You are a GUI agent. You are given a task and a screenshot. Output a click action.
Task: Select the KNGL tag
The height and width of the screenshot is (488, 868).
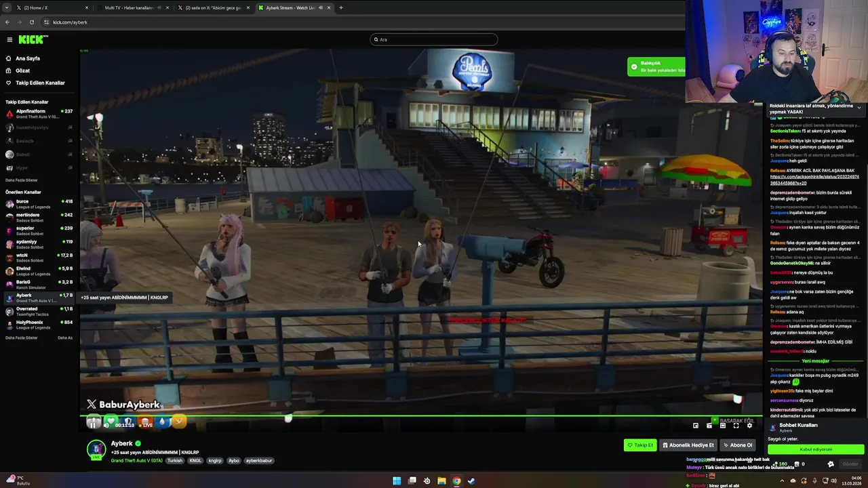pos(195,461)
